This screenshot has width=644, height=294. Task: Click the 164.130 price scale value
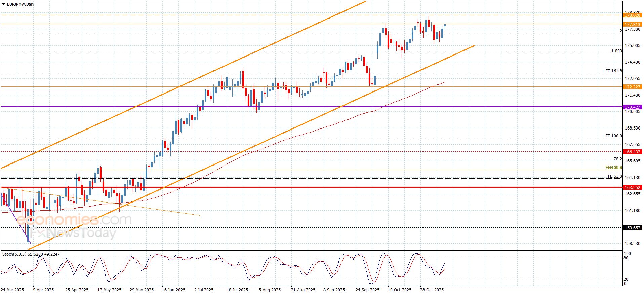[x=632, y=178]
